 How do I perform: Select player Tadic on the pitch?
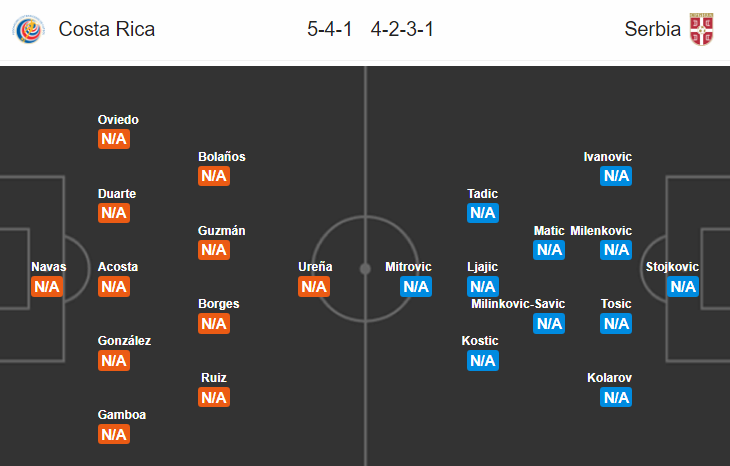click(x=482, y=194)
